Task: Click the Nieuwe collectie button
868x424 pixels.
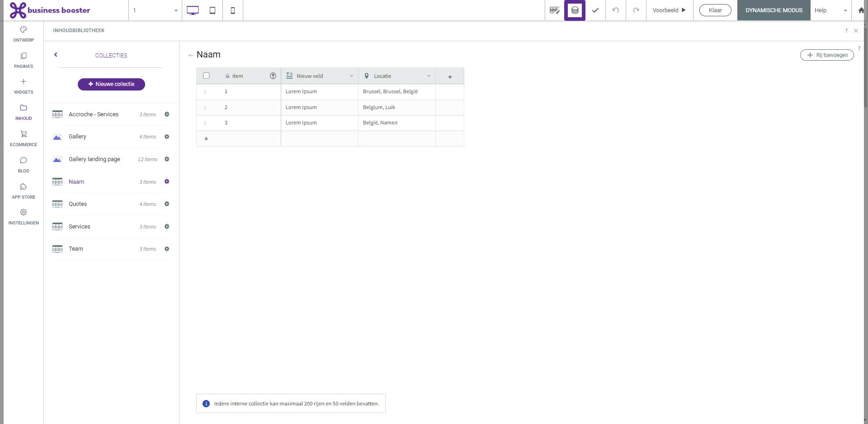Action: click(111, 84)
